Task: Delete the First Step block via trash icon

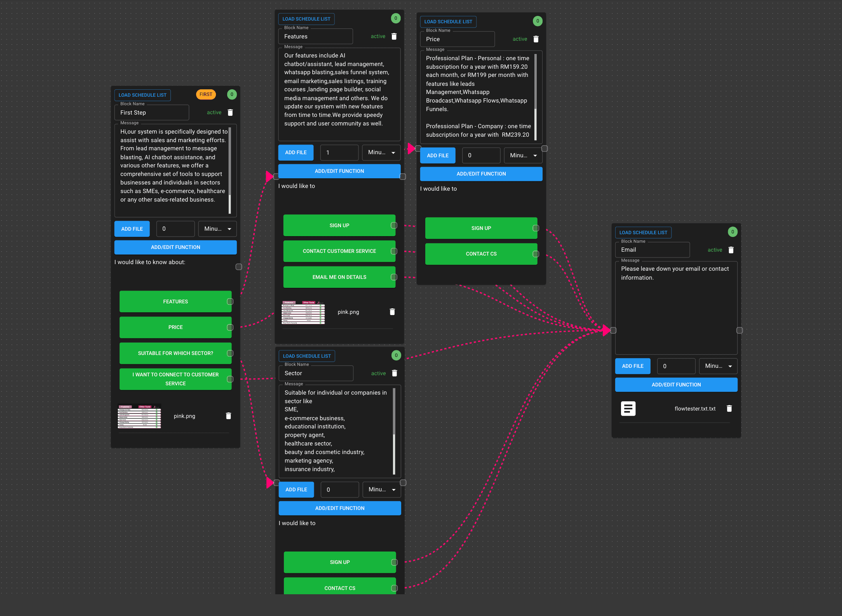Action: pyautogui.click(x=230, y=113)
